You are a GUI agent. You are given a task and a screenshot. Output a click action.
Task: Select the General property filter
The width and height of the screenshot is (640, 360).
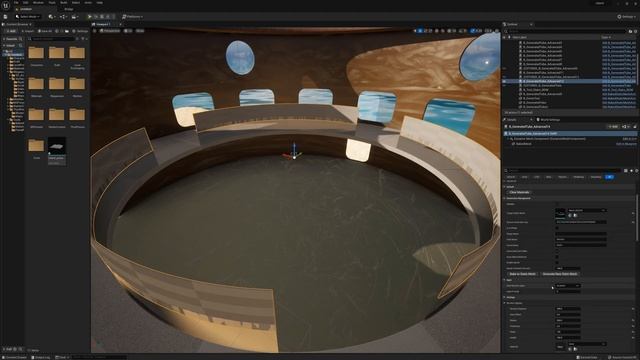pyautogui.click(x=511, y=177)
